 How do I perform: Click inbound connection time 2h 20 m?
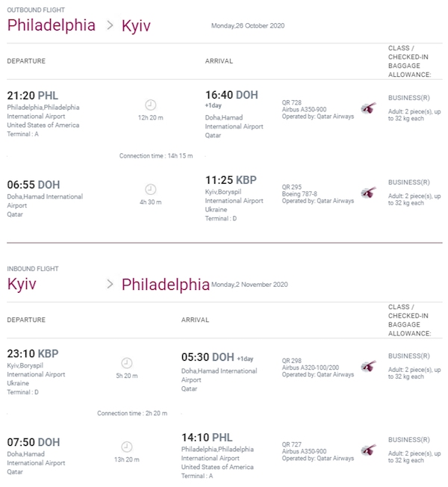click(132, 413)
